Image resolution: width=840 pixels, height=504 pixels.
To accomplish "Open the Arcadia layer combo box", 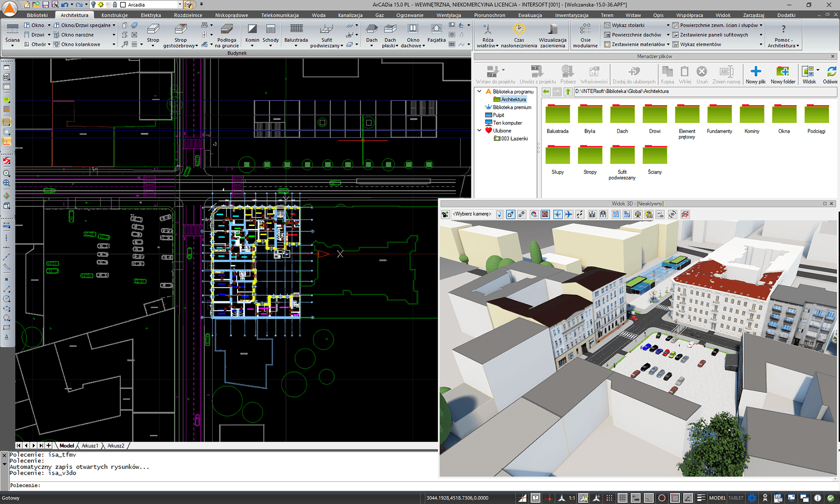I will [151, 5].
